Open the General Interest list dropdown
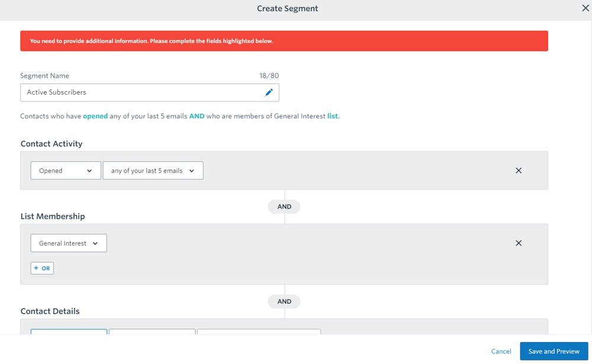This screenshot has height=364, width=592. pyautogui.click(x=69, y=243)
